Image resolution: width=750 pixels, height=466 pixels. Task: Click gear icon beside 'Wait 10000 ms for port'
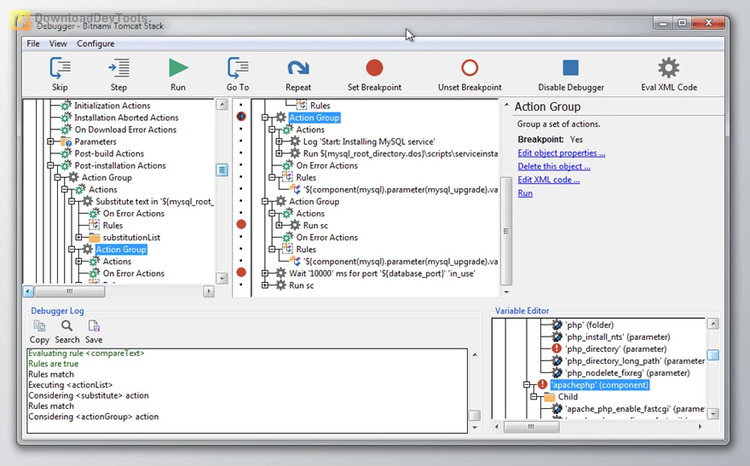pyautogui.click(x=281, y=273)
